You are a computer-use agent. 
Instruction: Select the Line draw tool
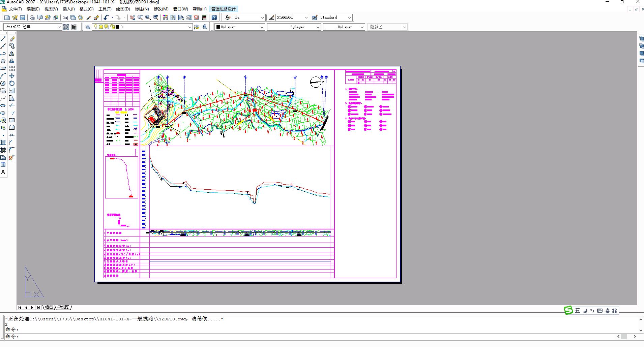(x=3, y=39)
